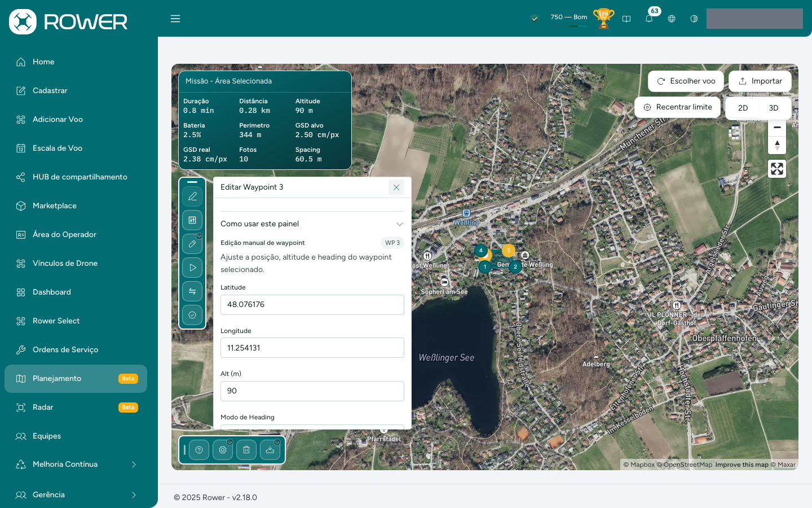
Task: Click the Longitude input field
Action: [312, 348]
